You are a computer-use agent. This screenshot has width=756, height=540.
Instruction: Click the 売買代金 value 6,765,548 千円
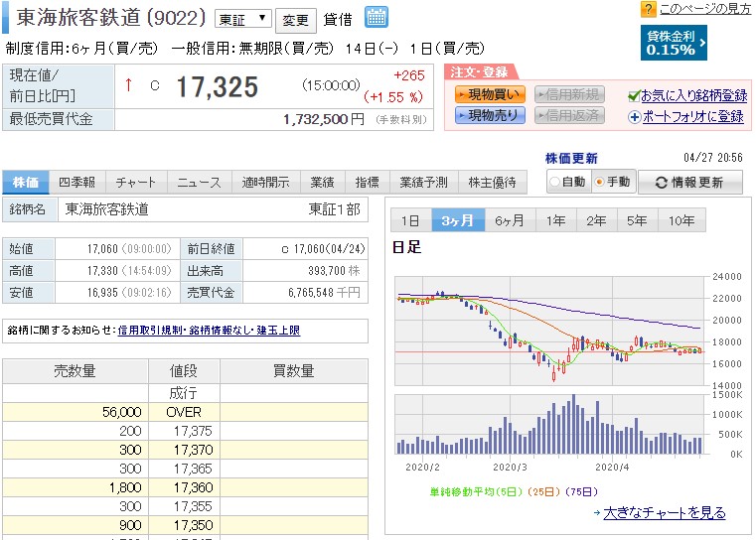pyautogui.click(x=324, y=293)
